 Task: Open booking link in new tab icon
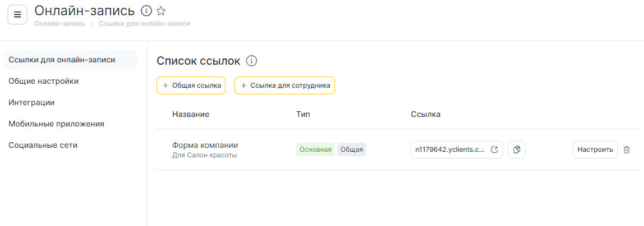click(495, 150)
